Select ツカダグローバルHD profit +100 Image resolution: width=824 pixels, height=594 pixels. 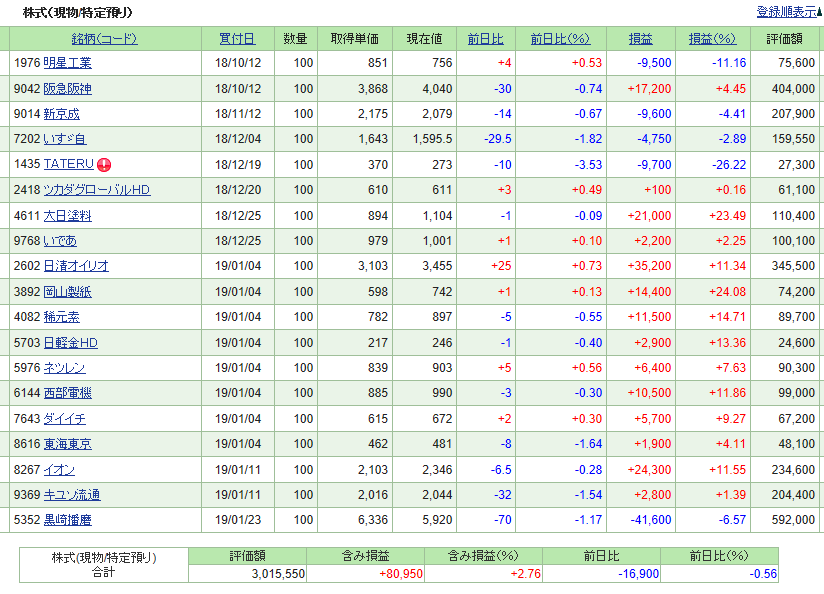pos(657,190)
